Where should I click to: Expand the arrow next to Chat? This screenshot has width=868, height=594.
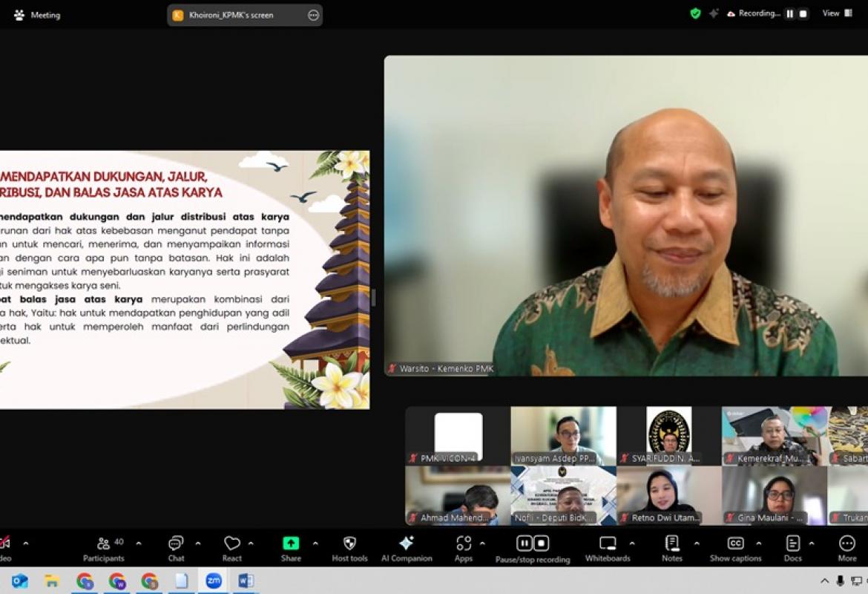coord(198,544)
